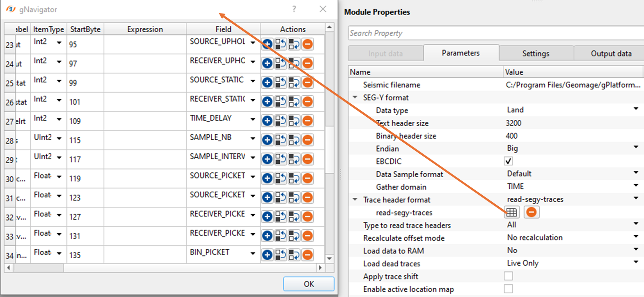This screenshot has width=644, height=297.
Task: Enable the Apply trace shift checkbox
Action: click(x=509, y=277)
